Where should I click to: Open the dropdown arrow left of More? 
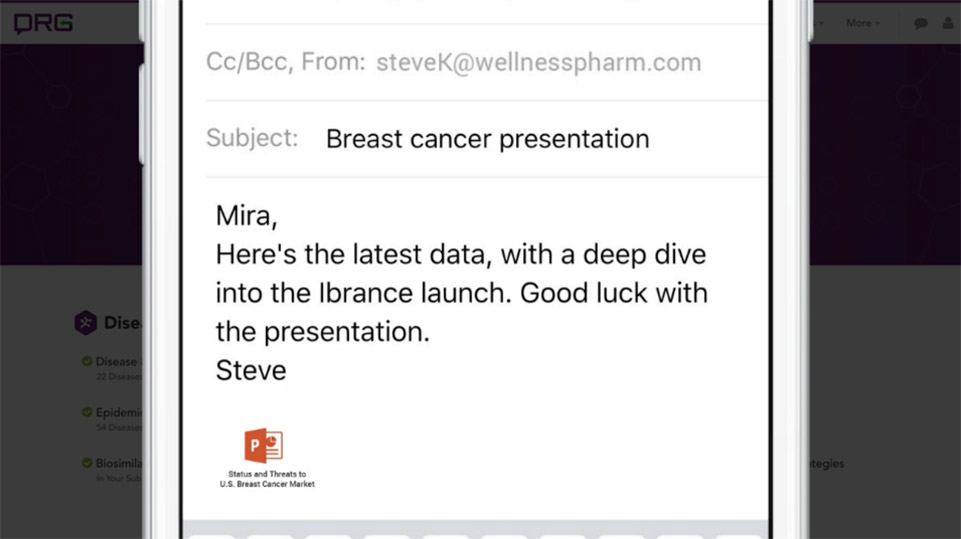point(821,23)
